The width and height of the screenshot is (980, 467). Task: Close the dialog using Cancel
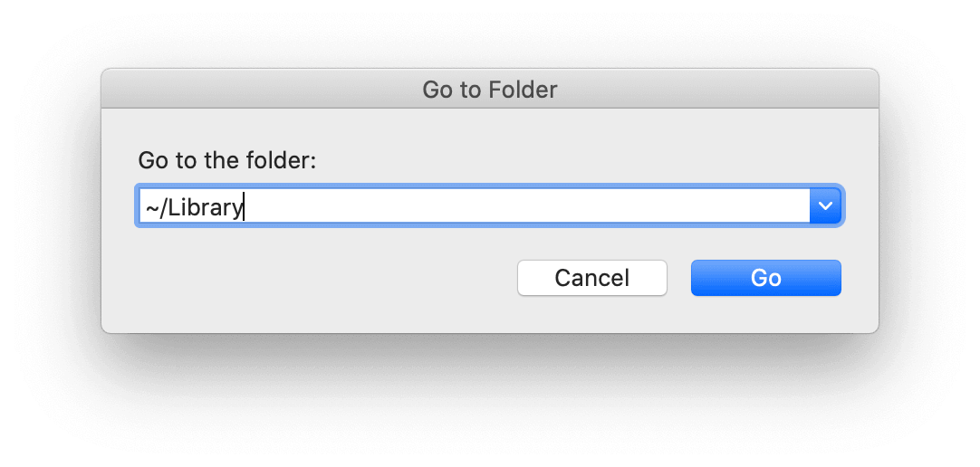[x=591, y=278]
